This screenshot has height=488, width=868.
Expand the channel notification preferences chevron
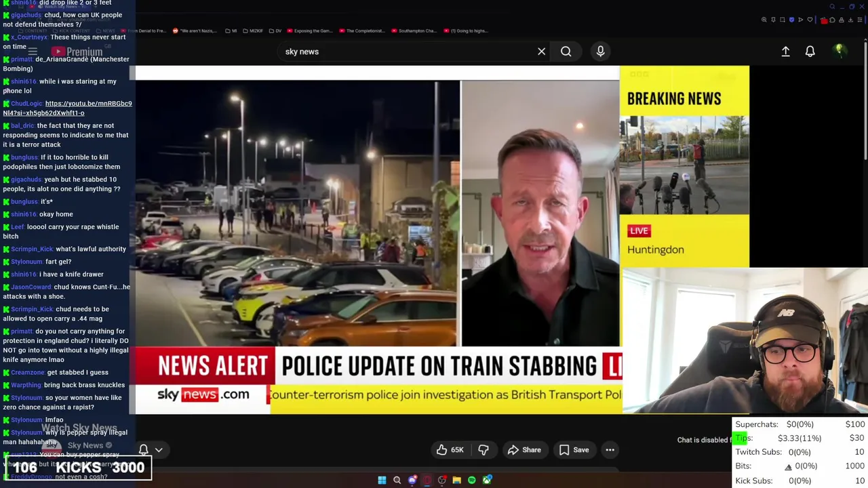click(x=159, y=450)
